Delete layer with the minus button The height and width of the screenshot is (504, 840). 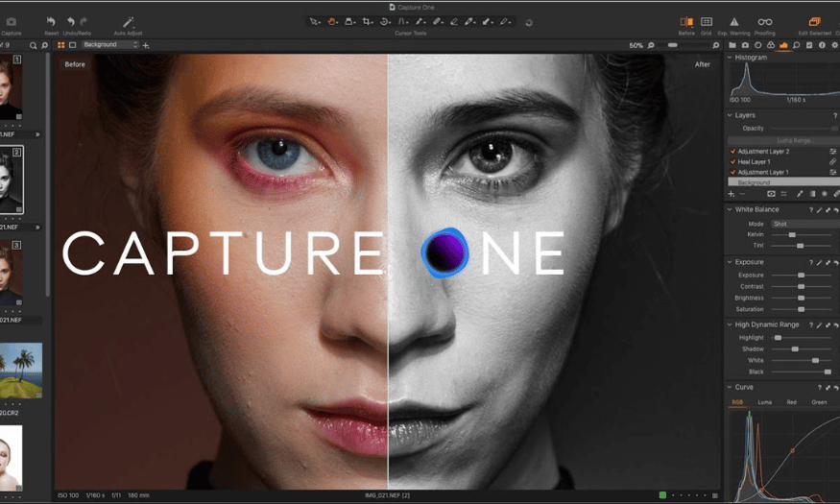pyautogui.click(x=742, y=194)
